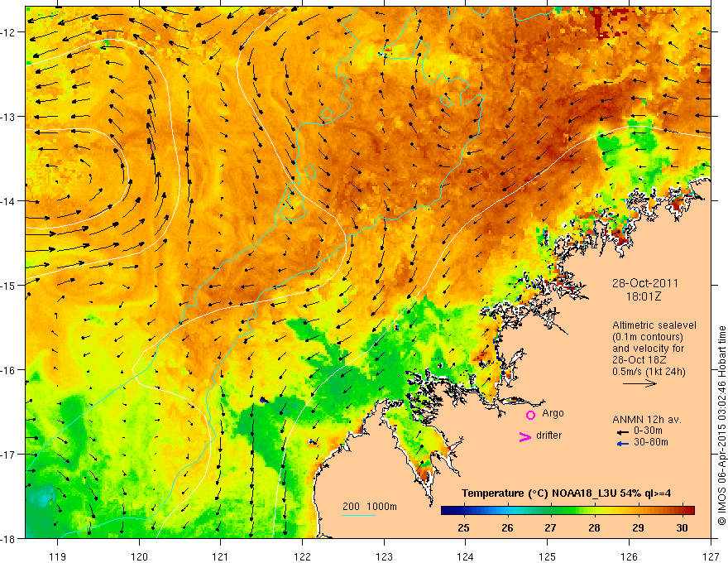Screen dimensions: 728x563
Task: Click the 25 label on temperature scale
Action: 463,527
